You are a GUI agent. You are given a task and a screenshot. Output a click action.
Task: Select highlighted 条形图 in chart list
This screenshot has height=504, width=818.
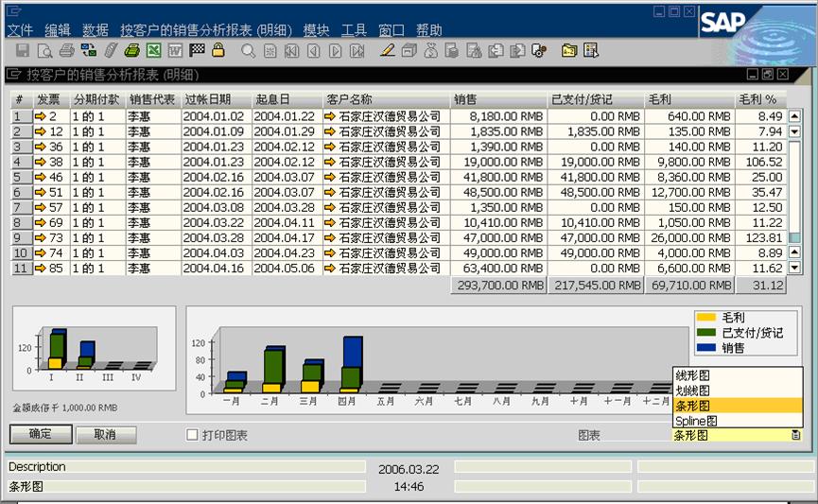[738, 406]
